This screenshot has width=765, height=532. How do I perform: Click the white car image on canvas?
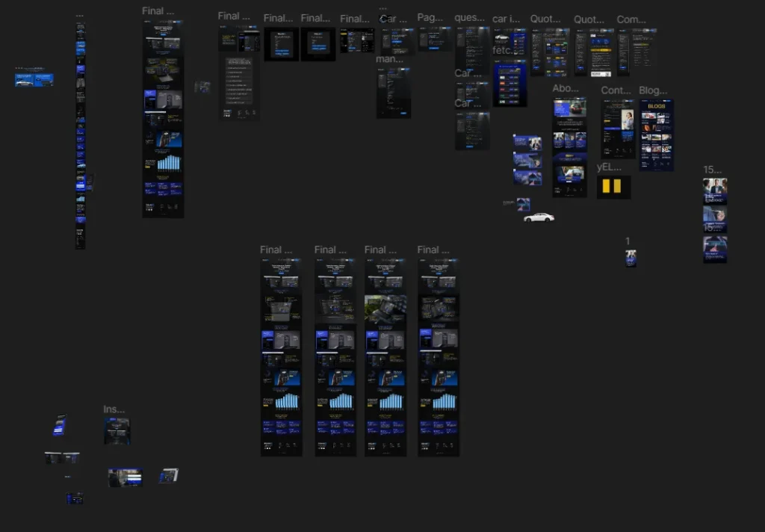click(539, 217)
